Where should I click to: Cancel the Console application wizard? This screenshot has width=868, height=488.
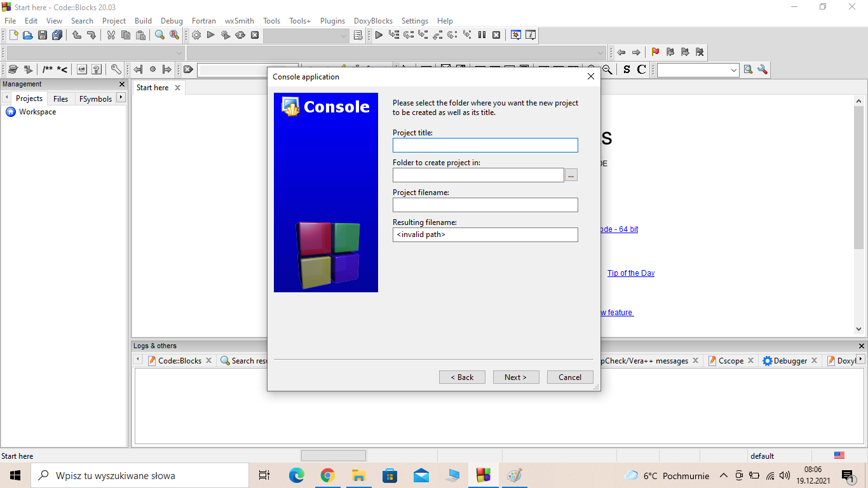(x=570, y=377)
